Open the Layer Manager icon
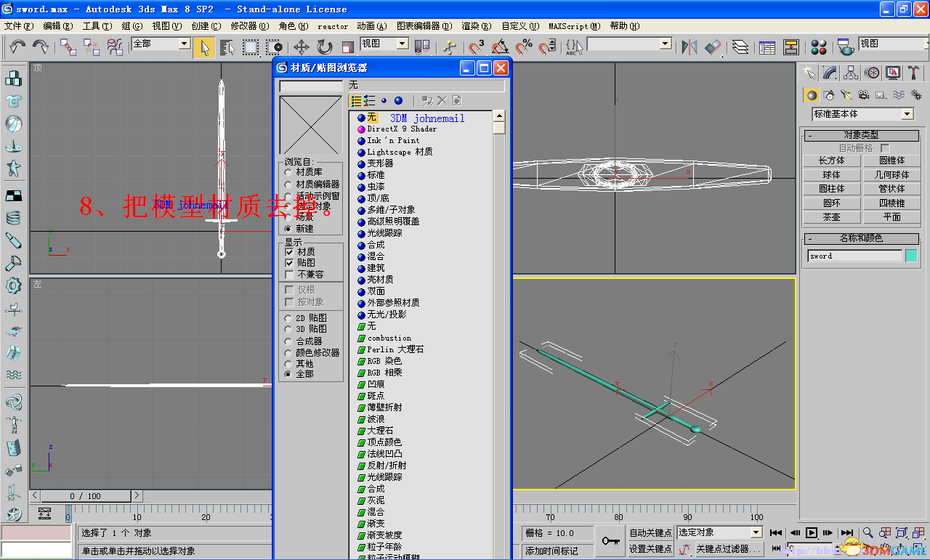This screenshot has height=560, width=930. click(740, 47)
